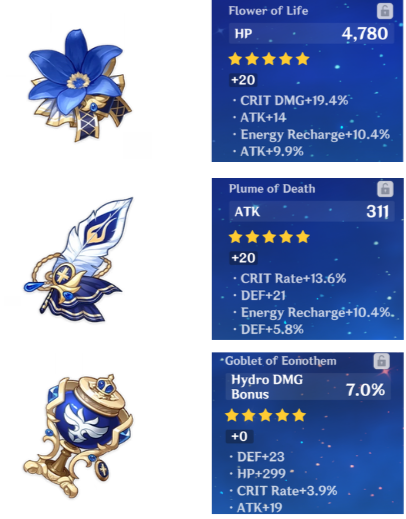Select the HP 4,780 main stat bar
The height and width of the screenshot is (519, 406).
tap(311, 33)
